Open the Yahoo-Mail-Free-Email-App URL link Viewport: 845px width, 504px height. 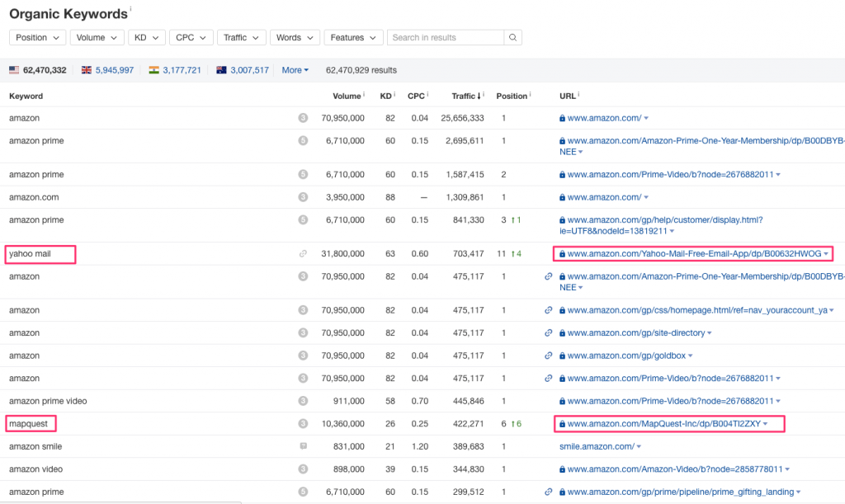(694, 253)
